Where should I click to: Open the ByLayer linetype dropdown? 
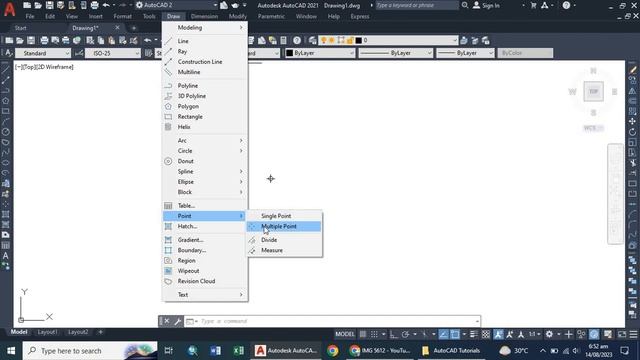[396, 53]
